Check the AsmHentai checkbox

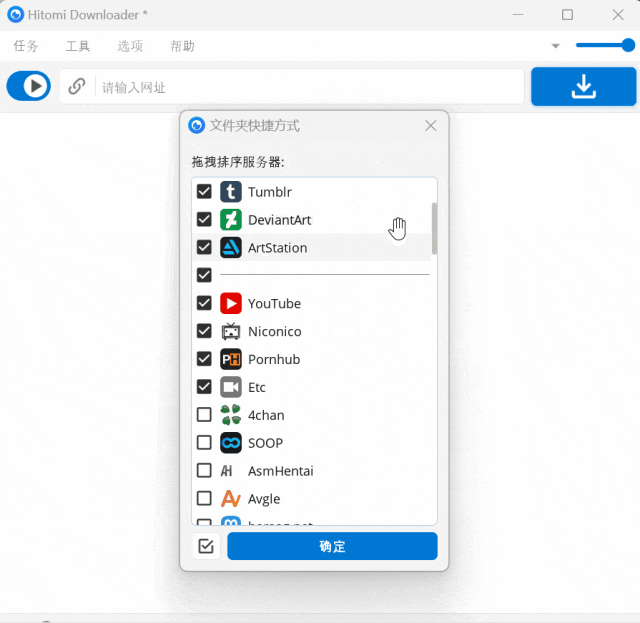[x=204, y=471]
